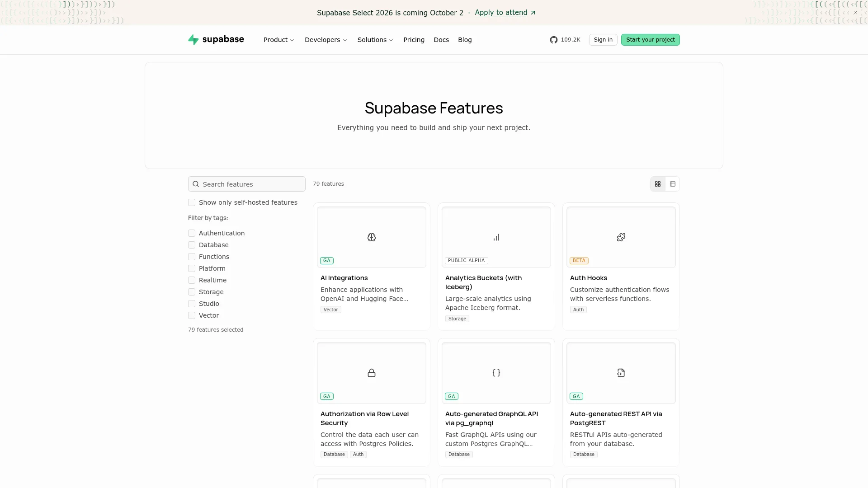
Task: Check the Database tag filter
Action: point(192,245)
